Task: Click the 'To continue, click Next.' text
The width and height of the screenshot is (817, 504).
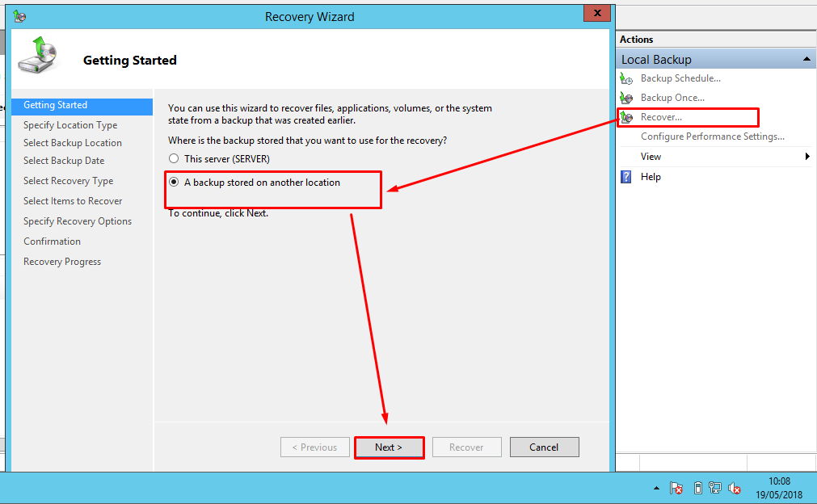Action: [x=218, y=213]
